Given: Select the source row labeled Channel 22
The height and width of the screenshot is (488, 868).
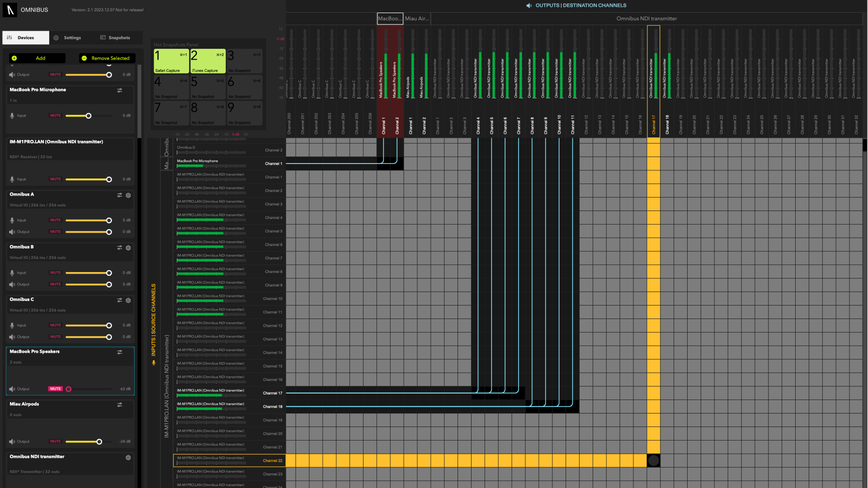Looking at the screenshot, I should click(230, 460).
